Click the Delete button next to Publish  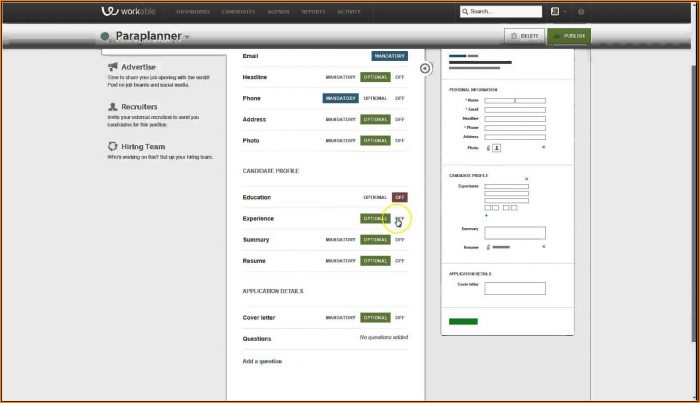click(524, 36)
